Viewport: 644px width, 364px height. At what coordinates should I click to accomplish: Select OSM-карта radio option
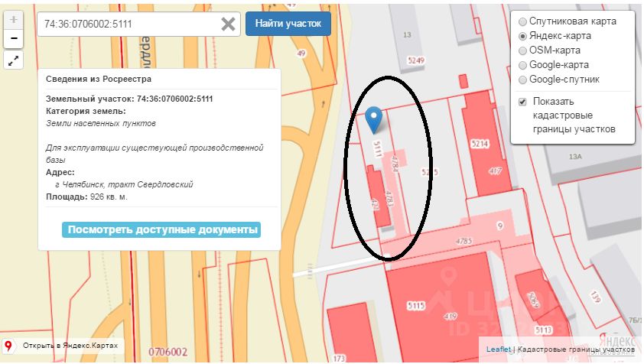(522, 50)
